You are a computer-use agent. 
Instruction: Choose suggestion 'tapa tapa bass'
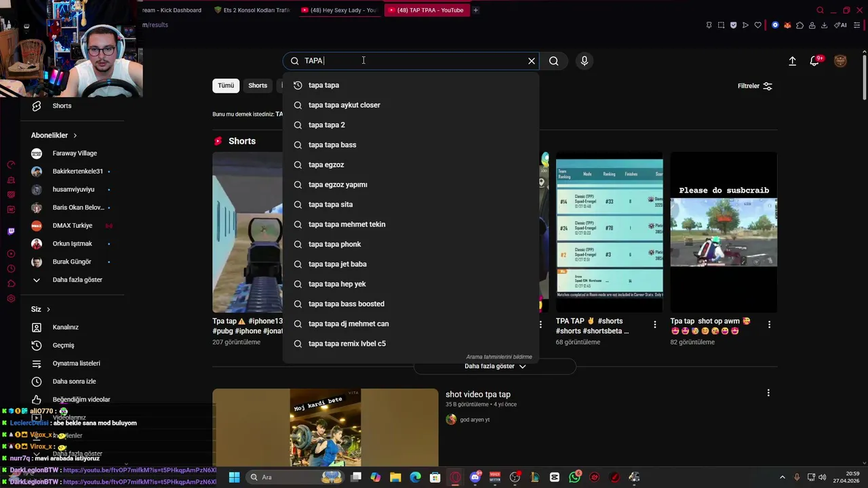pos(411,145)
